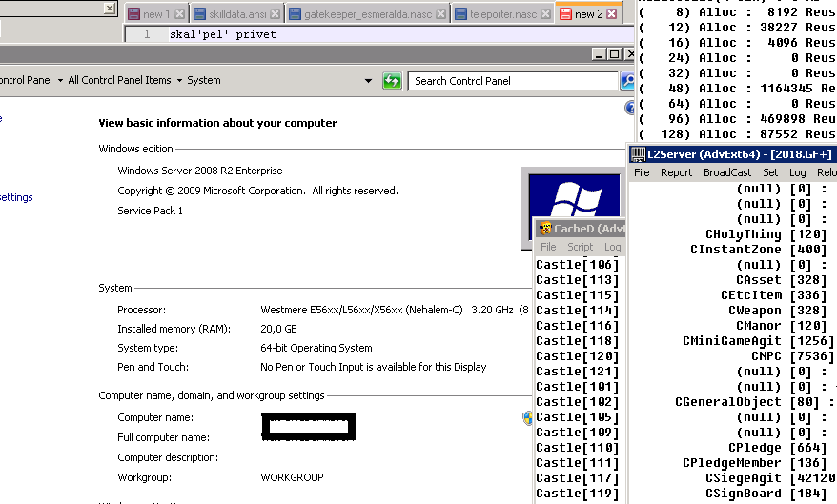Click CSignBoard [184] line in L2Server
This screenshot has height=504, width=837.
pyautogui.click(x=766, y=494)
